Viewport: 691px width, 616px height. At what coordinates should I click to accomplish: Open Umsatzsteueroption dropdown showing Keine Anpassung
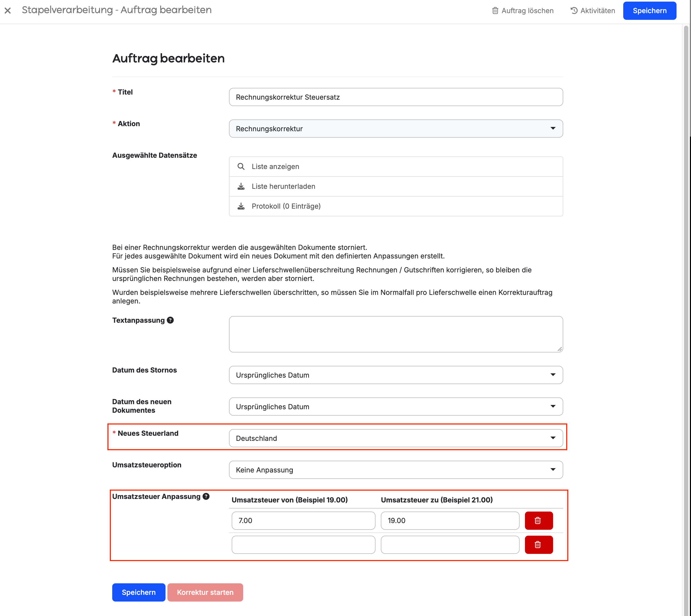[x=396, y=470]
